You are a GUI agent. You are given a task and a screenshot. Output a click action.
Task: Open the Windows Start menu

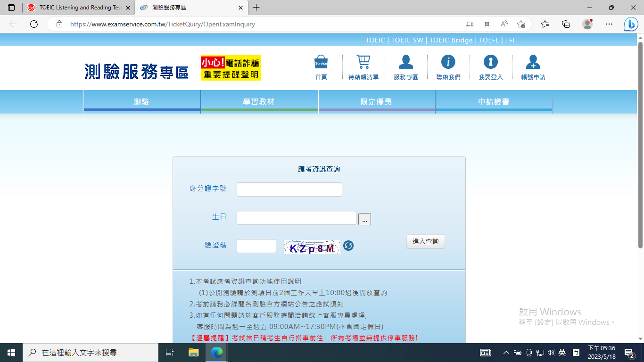[11, 353]
